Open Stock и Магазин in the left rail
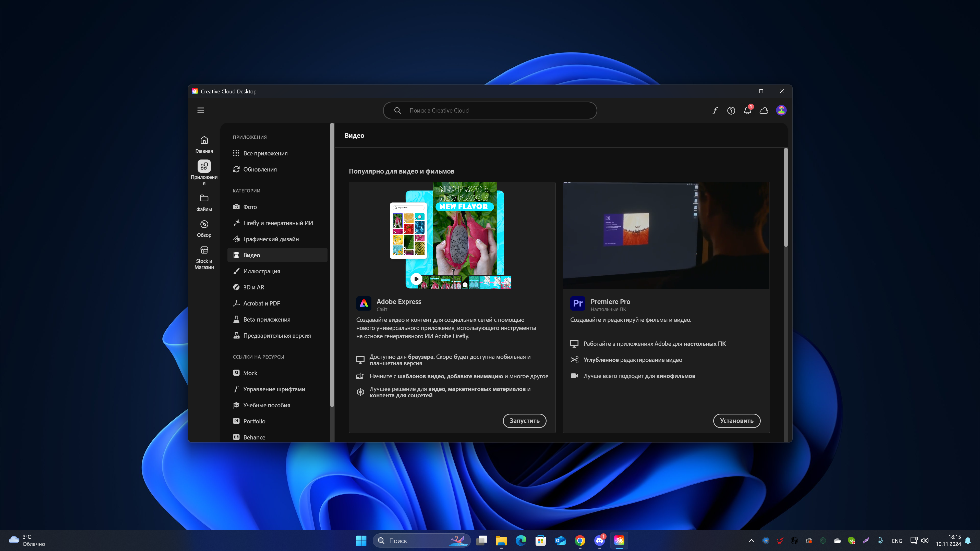The image size is (980, 551). pos(204,258)
